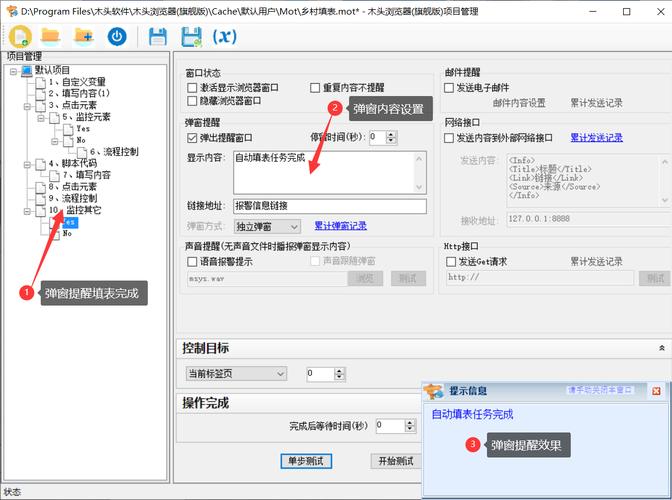Collapse the 控制目标 section chevron
This screenshot has height=500, width=672.
tap(662, 348)
